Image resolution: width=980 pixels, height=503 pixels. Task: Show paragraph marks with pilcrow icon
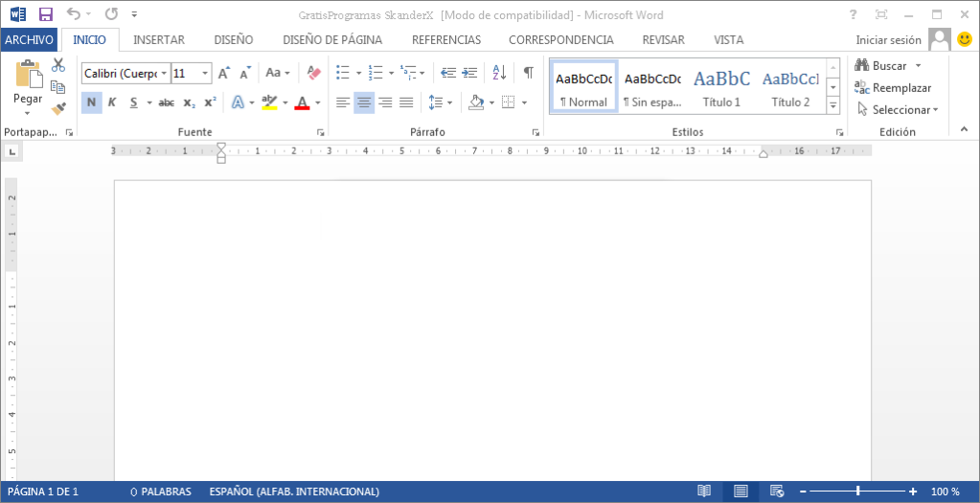point(528,73)
